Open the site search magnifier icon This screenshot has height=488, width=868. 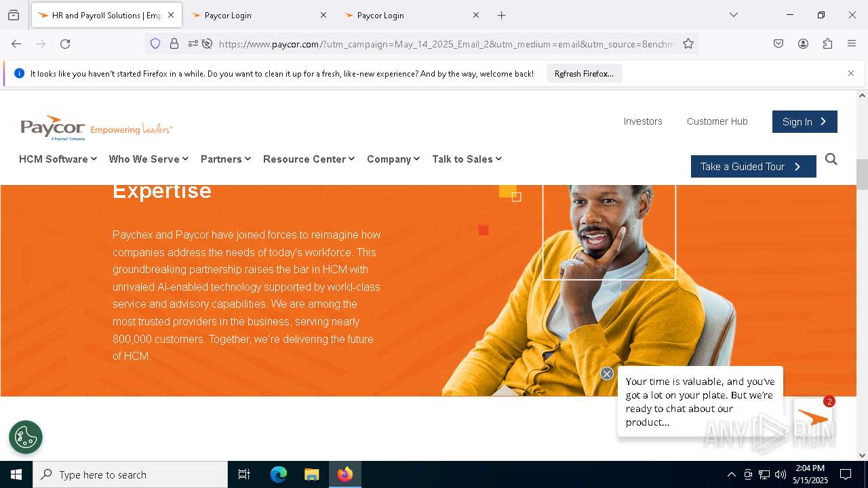[831, 159]
